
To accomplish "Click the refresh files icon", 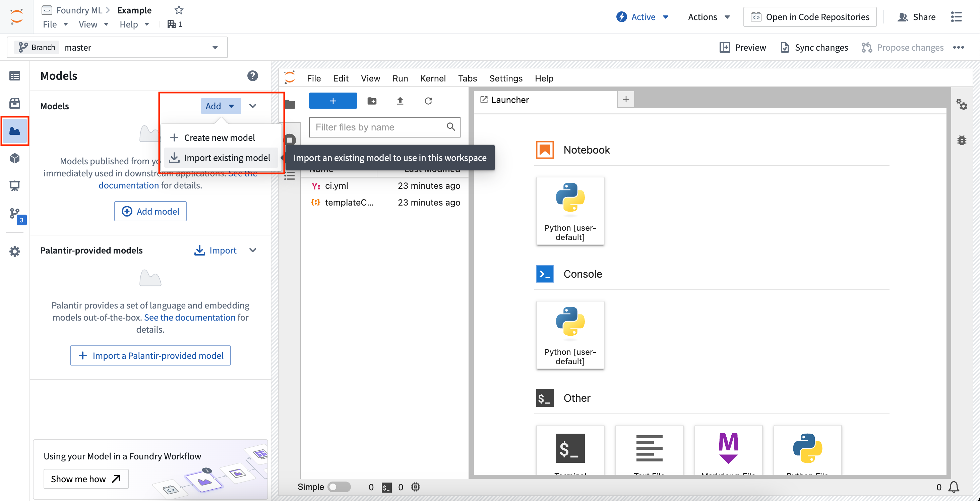I will coord(428,101).
